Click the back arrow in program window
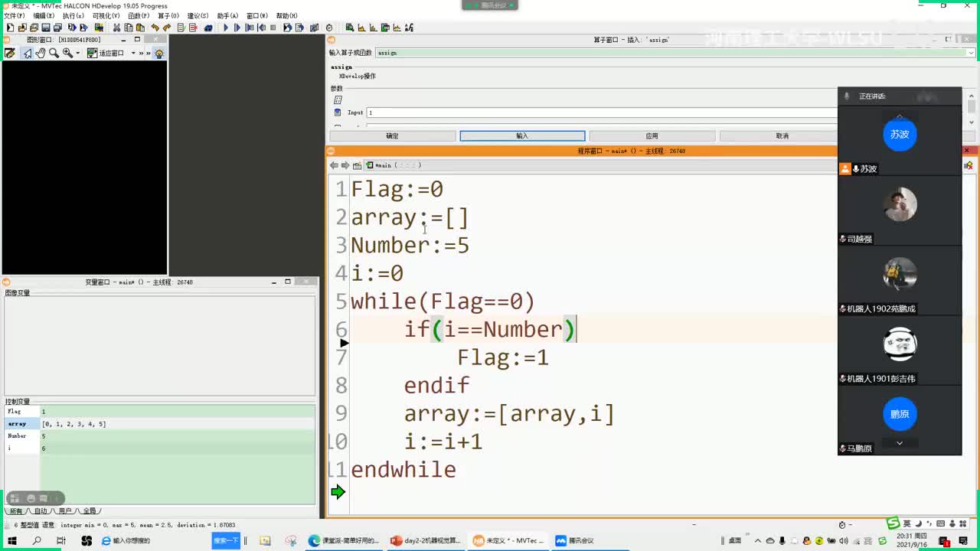This screenshot has height=551, width=980. [x=334, y=165]
